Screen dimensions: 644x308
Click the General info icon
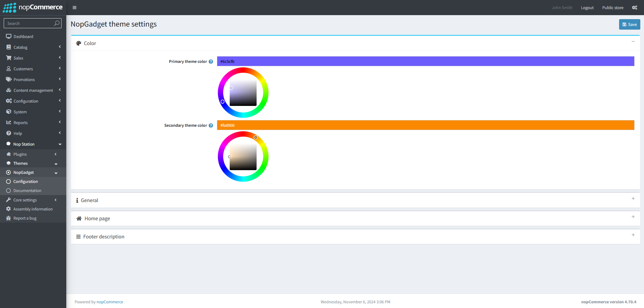pyautogui.click(x=77, y=200)
